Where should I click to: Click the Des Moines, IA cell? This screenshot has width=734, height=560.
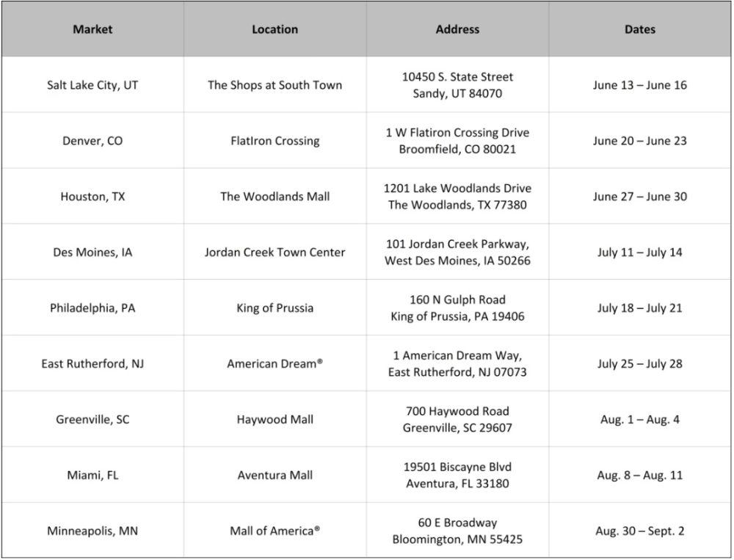coord(92,252)
